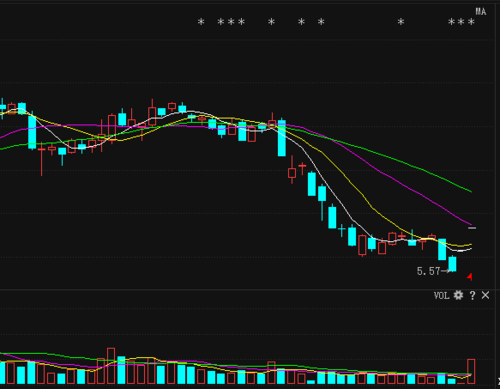Click the gray dash price marker beside the purple MA line
The image size is (500, 389).
tap(472, 228)
